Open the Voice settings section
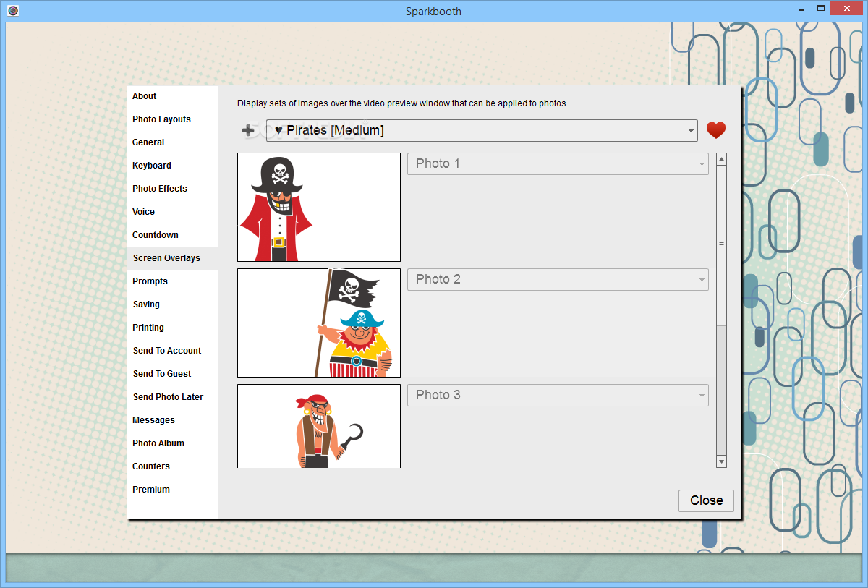Viewport: 868px width, 588px height. coord(172,212)
